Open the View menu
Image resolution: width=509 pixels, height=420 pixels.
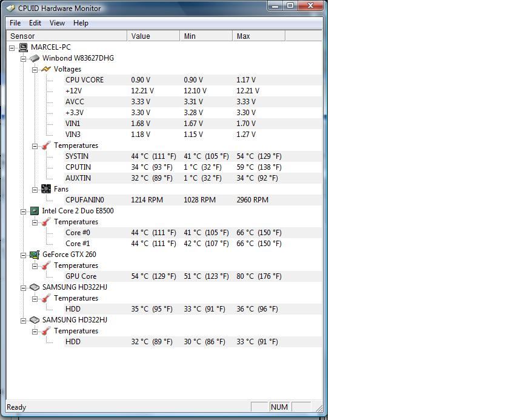point(57,23)
